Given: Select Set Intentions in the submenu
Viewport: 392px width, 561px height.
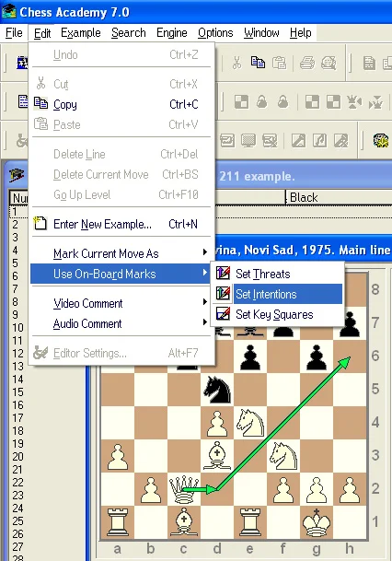Looking at the screenshot, I should [278, 294].
